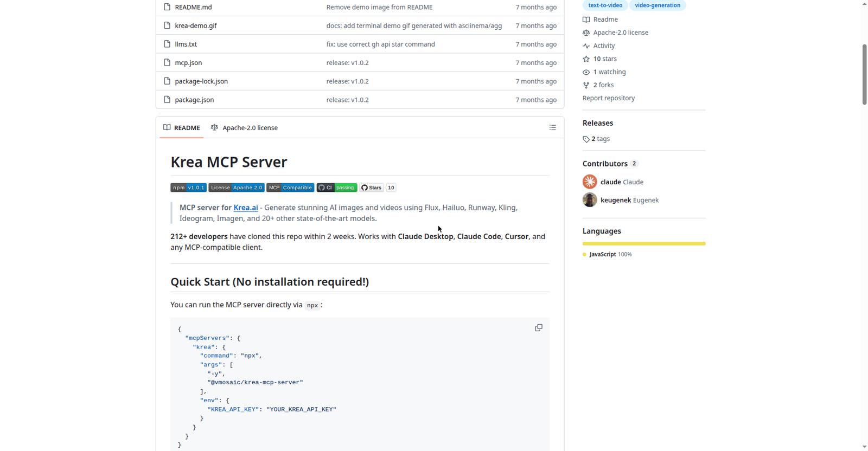Click the npm v1.0.1 badge
The image size is (868, 451).
(188, 188)
